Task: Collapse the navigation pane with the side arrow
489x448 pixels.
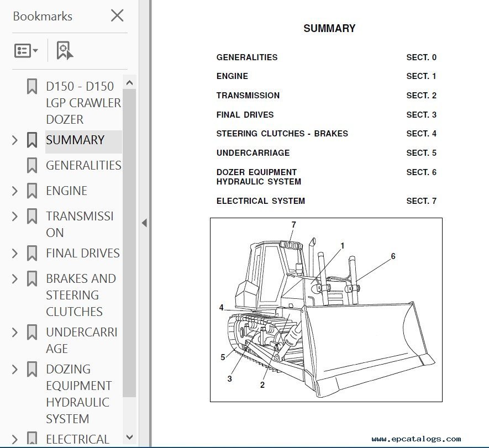Action: pyautogui.click(x=144, y=223)
